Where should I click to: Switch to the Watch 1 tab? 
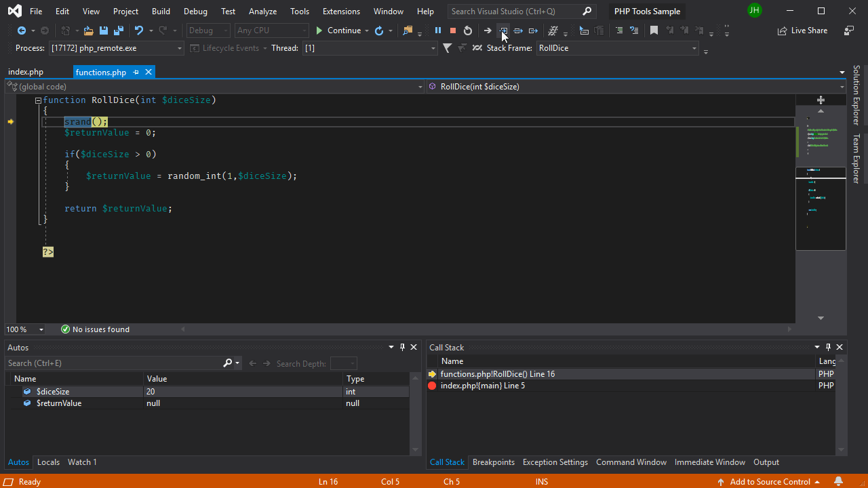click(x=82, y=462)
